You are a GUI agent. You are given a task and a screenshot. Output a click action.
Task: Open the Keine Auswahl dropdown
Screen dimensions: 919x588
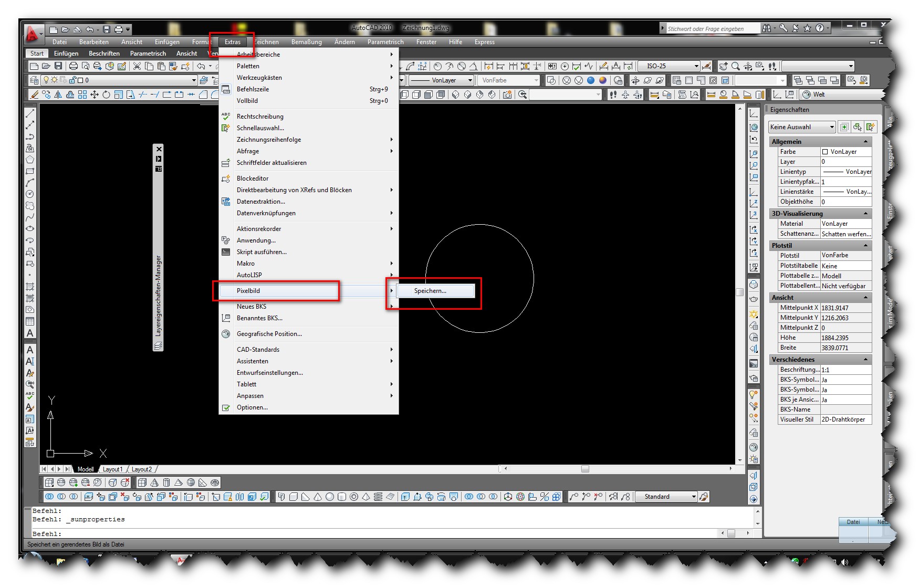click(802, 127)
